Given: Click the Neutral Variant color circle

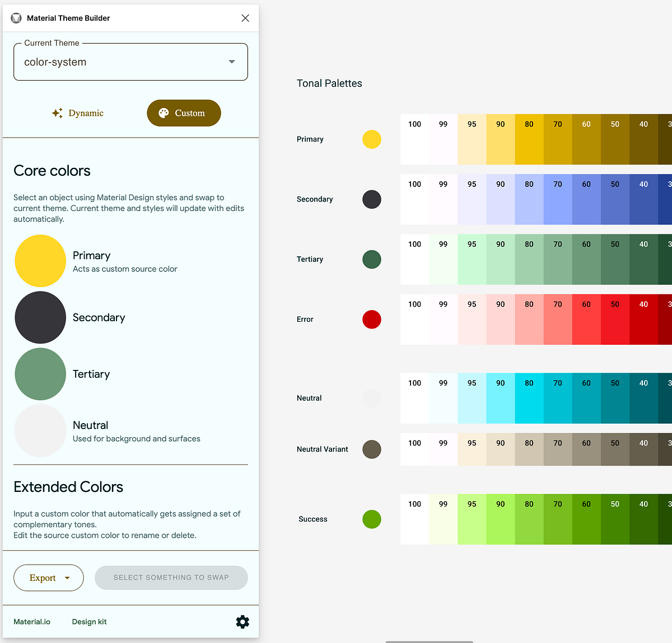Looking at the screenshot, I should tap(371, 449).
